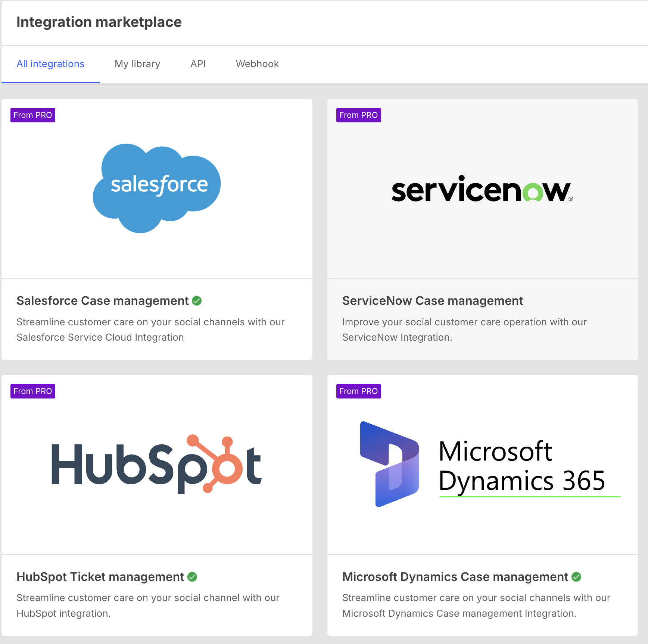Click green verified checkmark next to Microsoft Dynamics Case management
This screenshot has height=644, width=648.
click(x=576, y=577)
